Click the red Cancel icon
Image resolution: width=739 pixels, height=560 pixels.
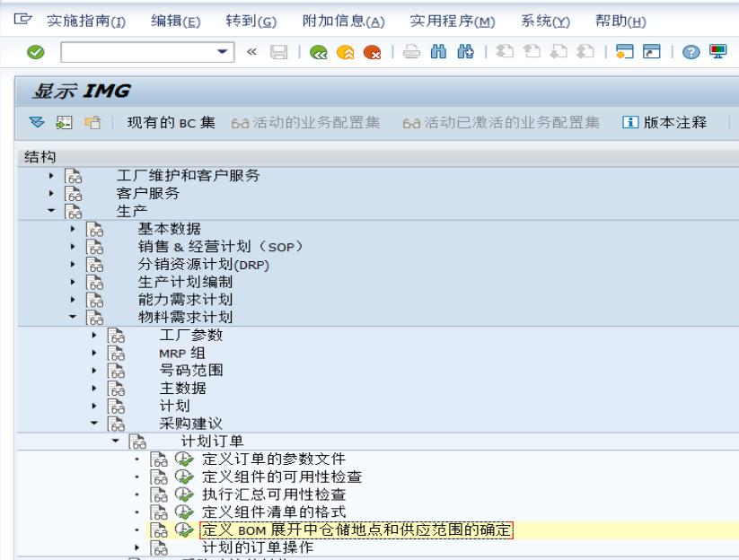coord(373,52)
